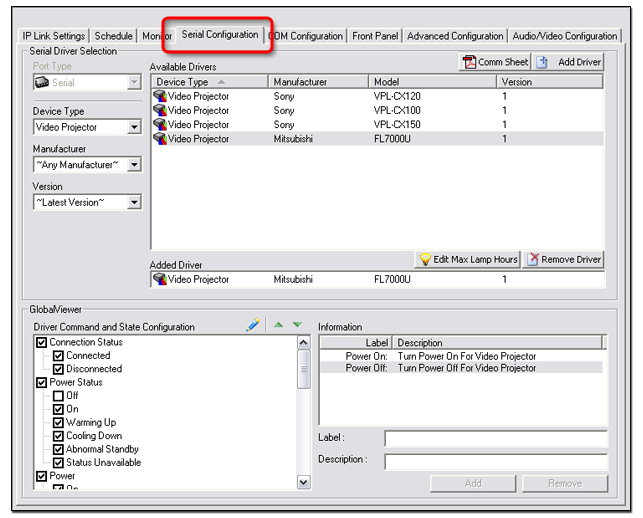
Task: Click the lightbulb icon for max lamp hours
Action: click(425, 260)
